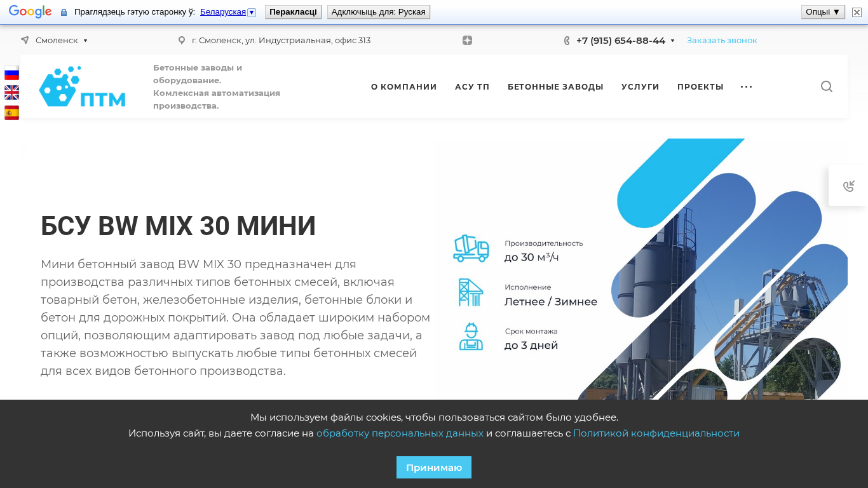The width and height of the screenshot is (868, 488).
Task: Click the map pin address icon
Action: point(182,41)
